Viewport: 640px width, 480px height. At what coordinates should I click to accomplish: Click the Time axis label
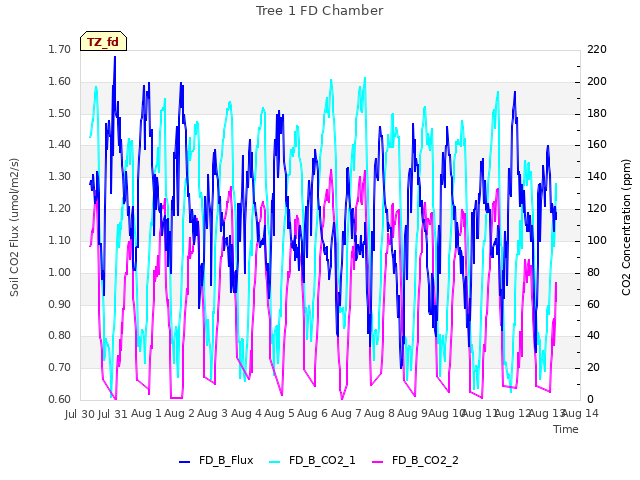click(x=566, y=429)
